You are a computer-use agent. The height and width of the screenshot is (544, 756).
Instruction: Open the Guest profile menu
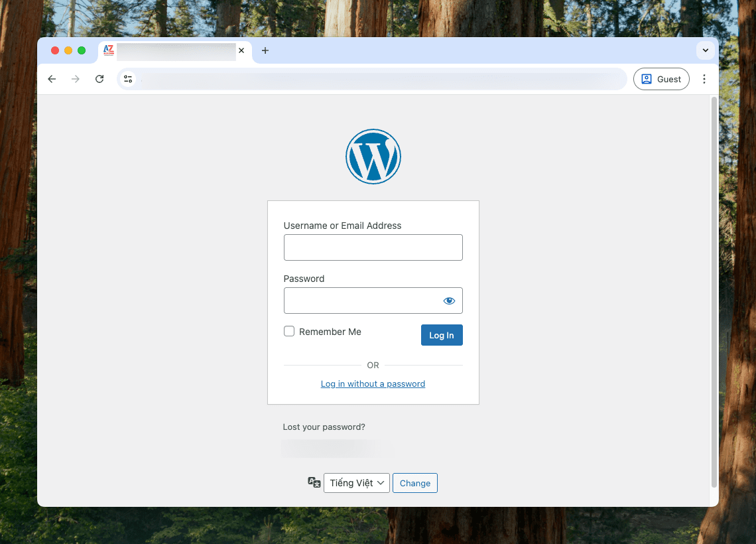[x=661, y=78]
